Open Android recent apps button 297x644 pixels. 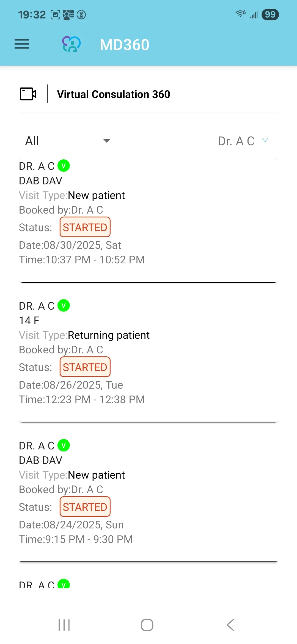click(64, 625)
